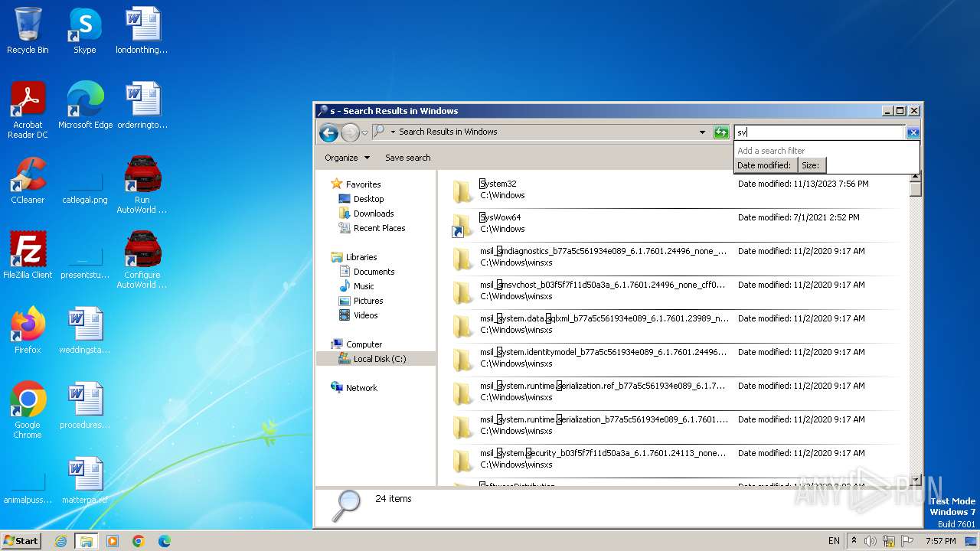Open Run AutoWorld desktop shortcut
The height and width of the screenshot is (551, 980).
142,184
